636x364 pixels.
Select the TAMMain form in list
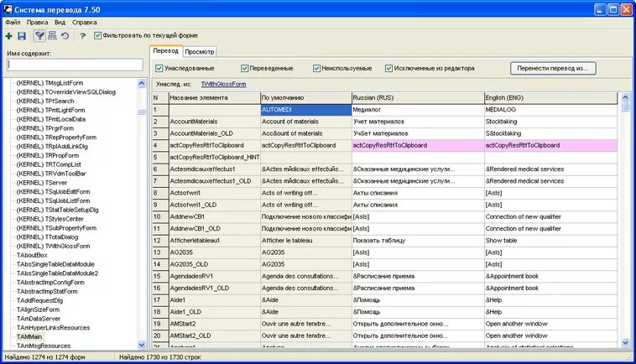pos(29,337)
